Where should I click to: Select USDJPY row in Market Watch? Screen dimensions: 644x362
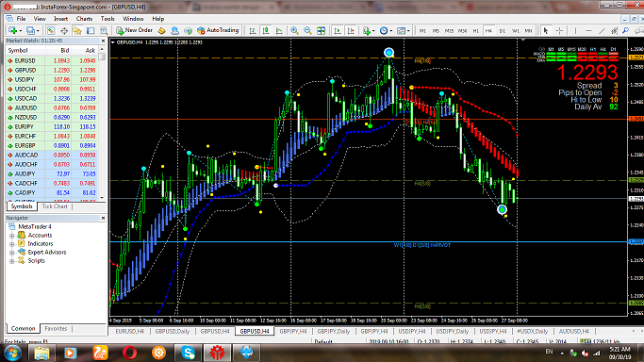(51, 79)
